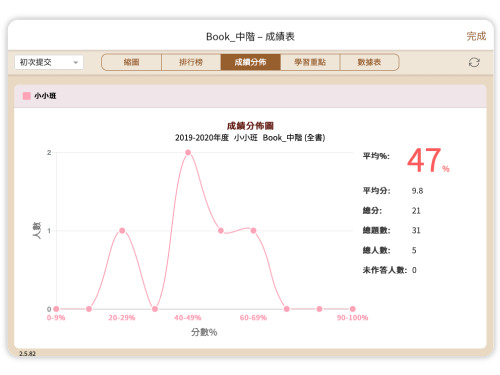Open the 數據表 tab
Image resolution: width=500 pixels, height=375 pixels.
tap(369, 62)
